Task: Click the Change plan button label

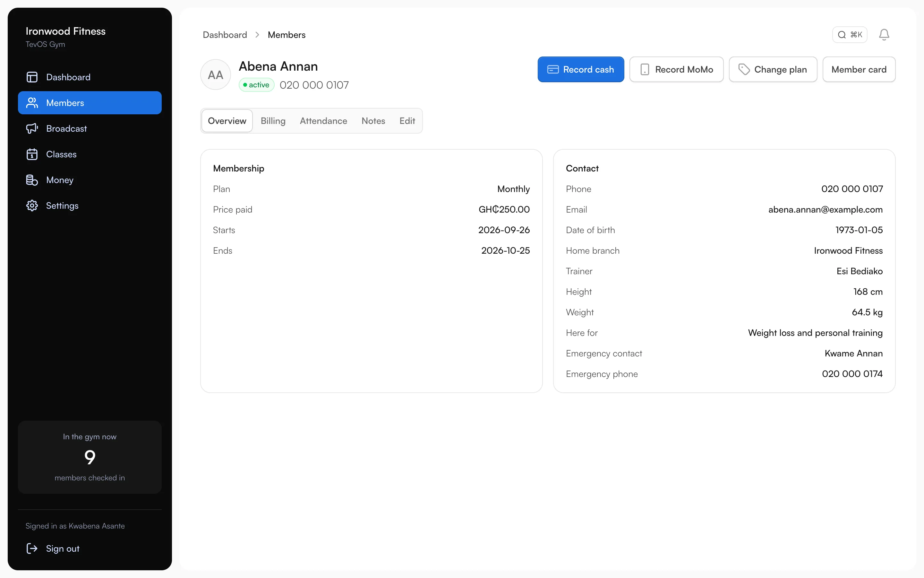Action: [x=781, y=70]
